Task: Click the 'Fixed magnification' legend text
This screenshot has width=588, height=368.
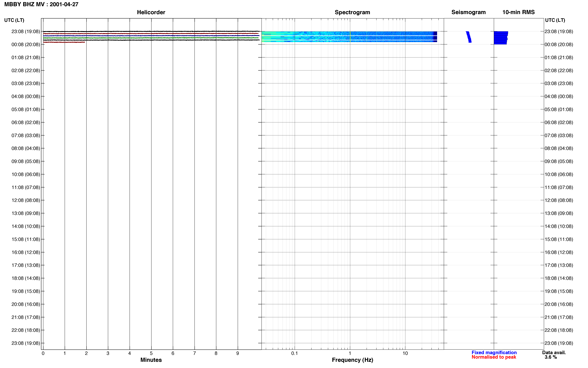Action: [494, 352]
